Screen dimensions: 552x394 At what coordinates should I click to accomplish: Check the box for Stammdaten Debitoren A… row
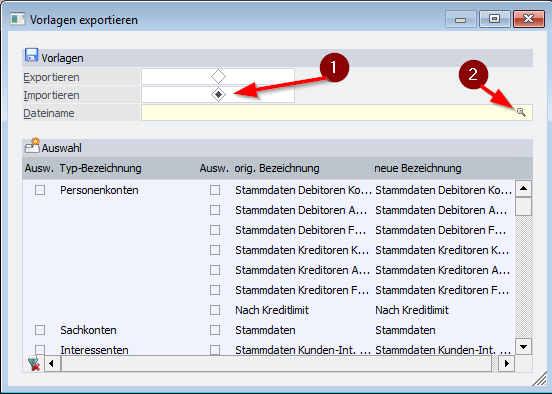click(215, 210)
